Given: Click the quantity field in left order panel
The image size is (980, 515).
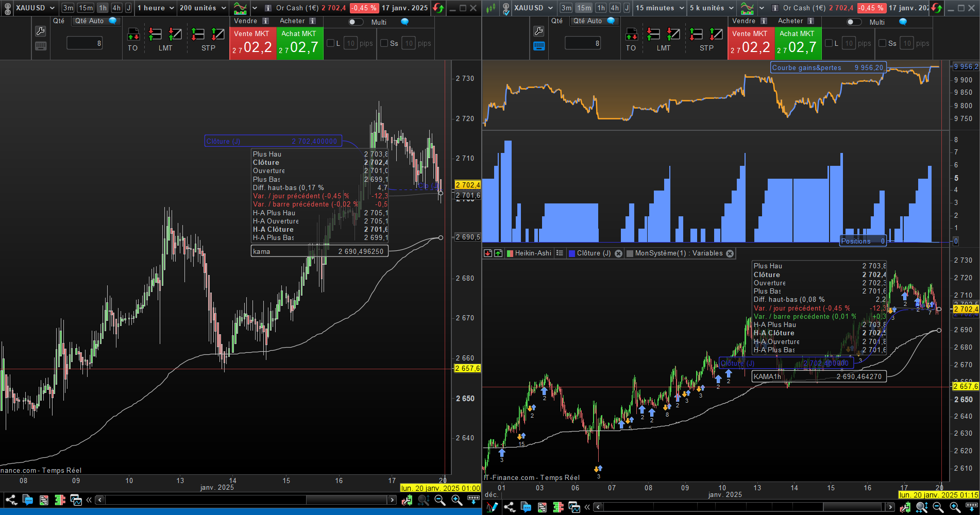Looking at the screenshot, I should [85, 43].
